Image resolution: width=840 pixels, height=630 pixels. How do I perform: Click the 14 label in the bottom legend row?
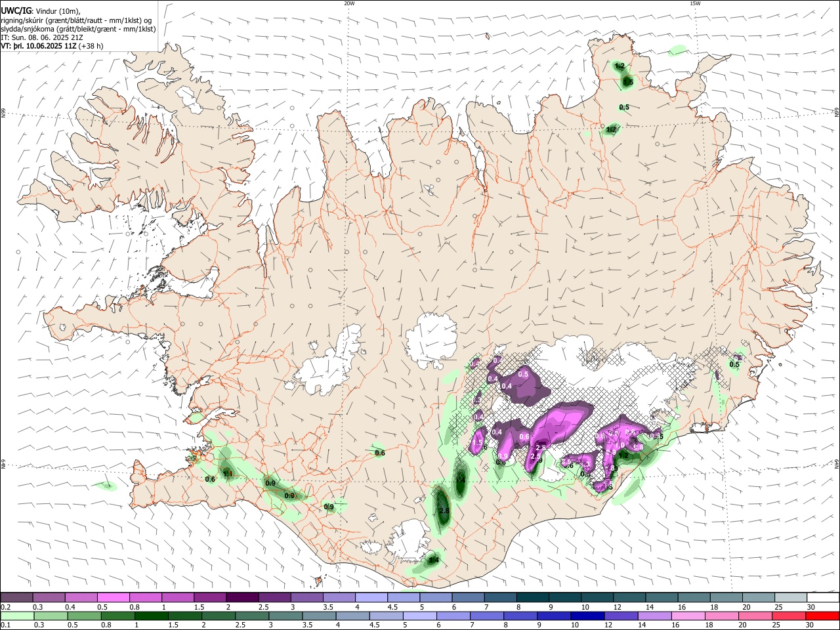(x=644, y=625)
